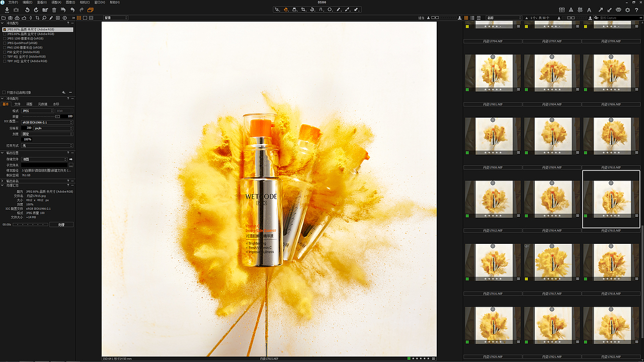Select the arrow Select cursor tool
Screen dimensions: 644x362
pos(277,10)
